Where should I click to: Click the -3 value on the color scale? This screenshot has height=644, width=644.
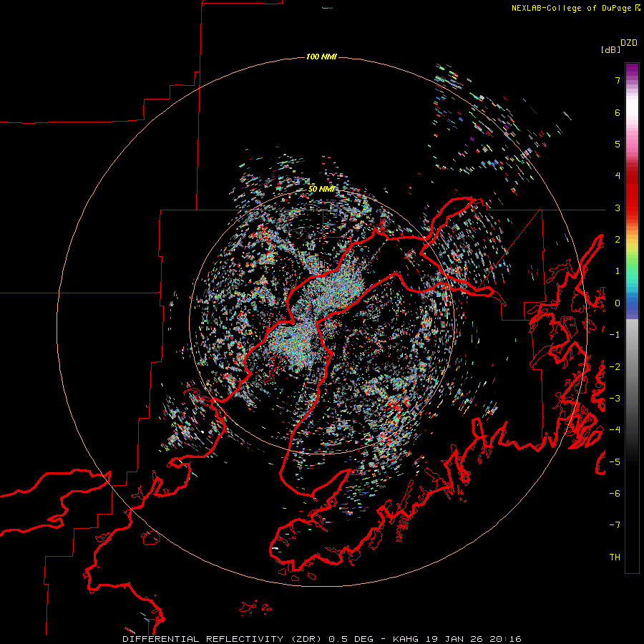pos(615,399)
